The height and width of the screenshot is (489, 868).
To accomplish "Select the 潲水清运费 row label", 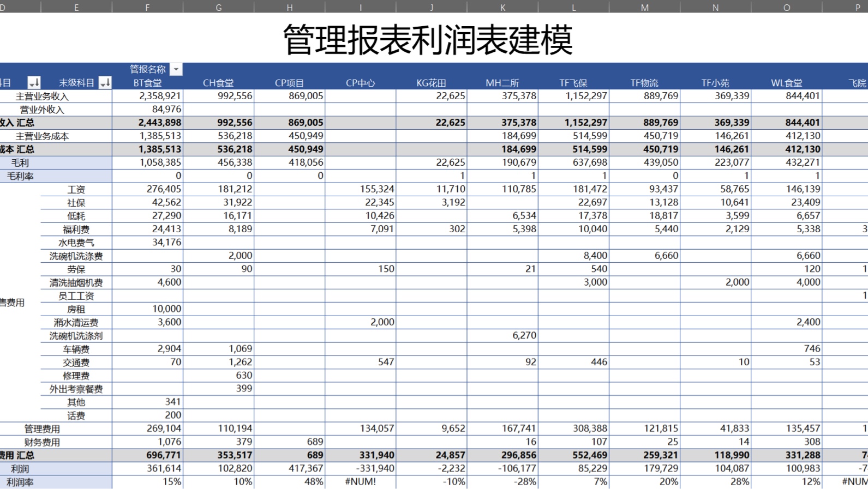I will click(x=76, y=323).
